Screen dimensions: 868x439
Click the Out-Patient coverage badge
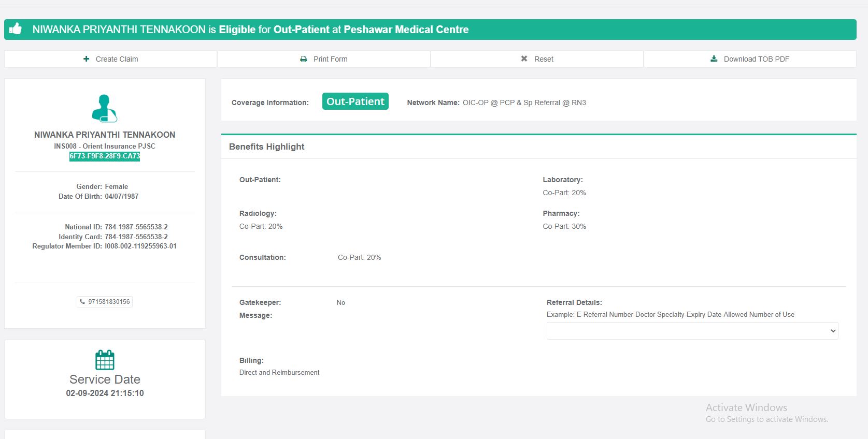click(x=355, y=101)
